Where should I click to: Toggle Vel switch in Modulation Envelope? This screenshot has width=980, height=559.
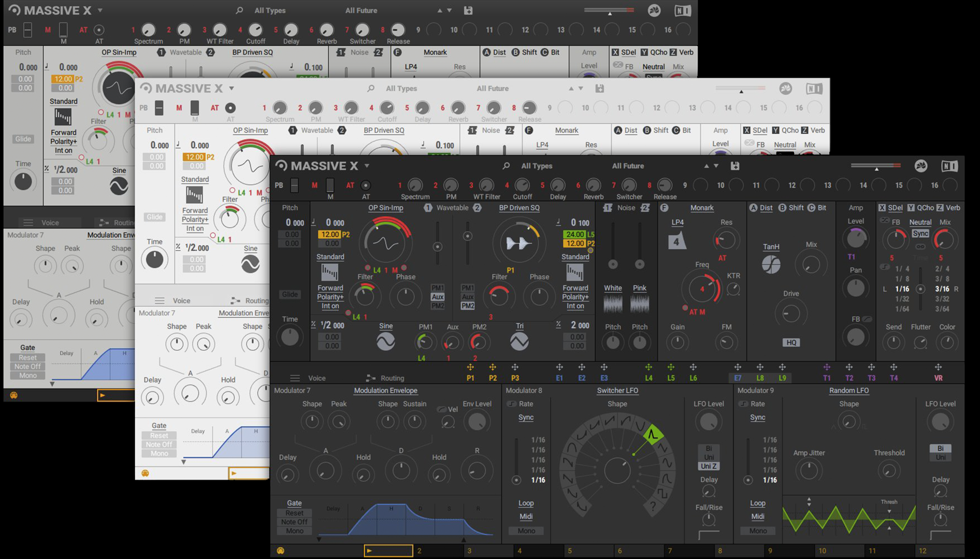pyautogui.click(x=442, y=409)
